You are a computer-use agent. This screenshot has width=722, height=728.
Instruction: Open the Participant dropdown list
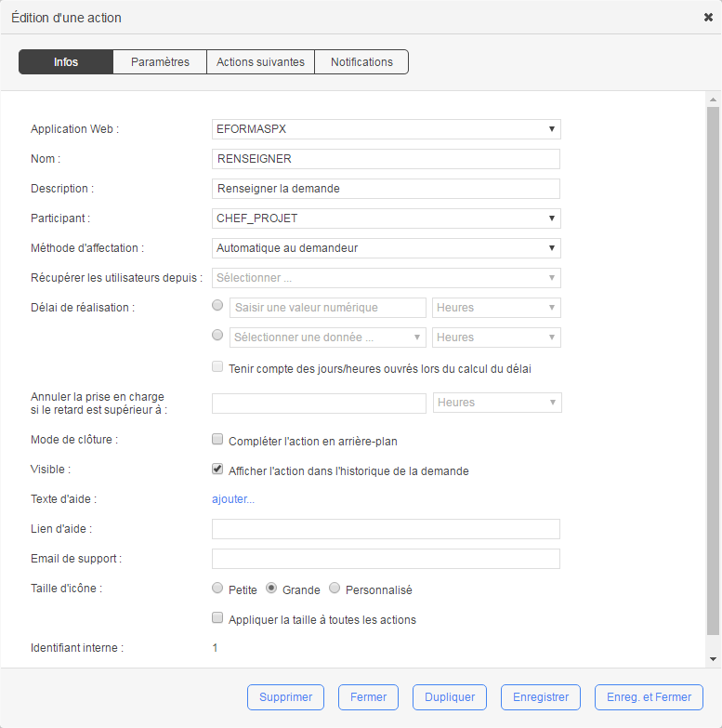(386, 218)
